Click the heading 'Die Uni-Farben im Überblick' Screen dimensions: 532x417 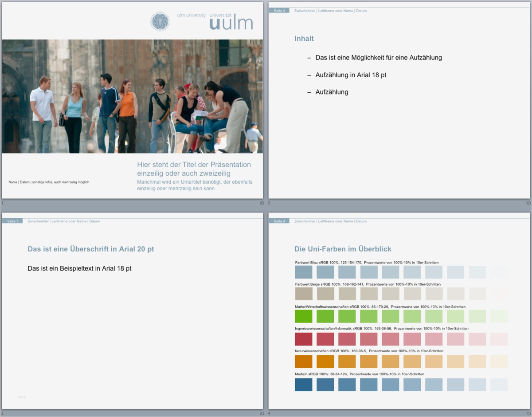(343, 249)
